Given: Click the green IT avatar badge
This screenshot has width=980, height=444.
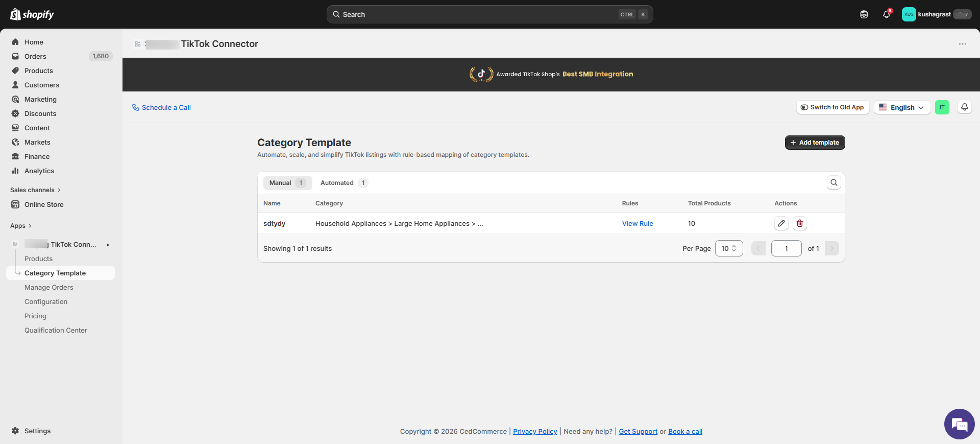Looking at the screenshot, I should tap(942, 107).
